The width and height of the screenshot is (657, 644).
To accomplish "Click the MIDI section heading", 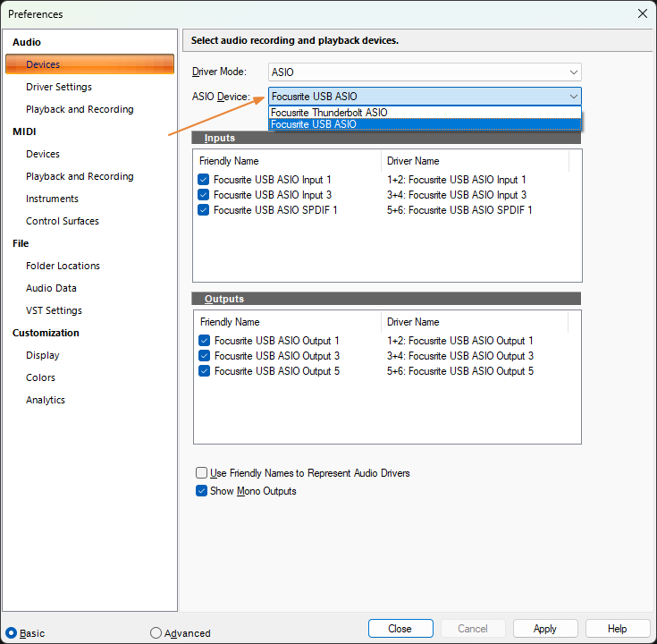I will (24, 131).
